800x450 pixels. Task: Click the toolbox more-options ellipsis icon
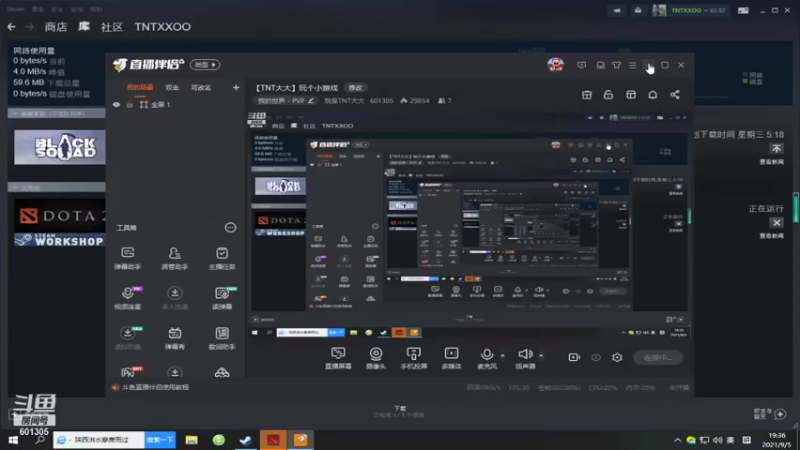click(x=231, y=228)
